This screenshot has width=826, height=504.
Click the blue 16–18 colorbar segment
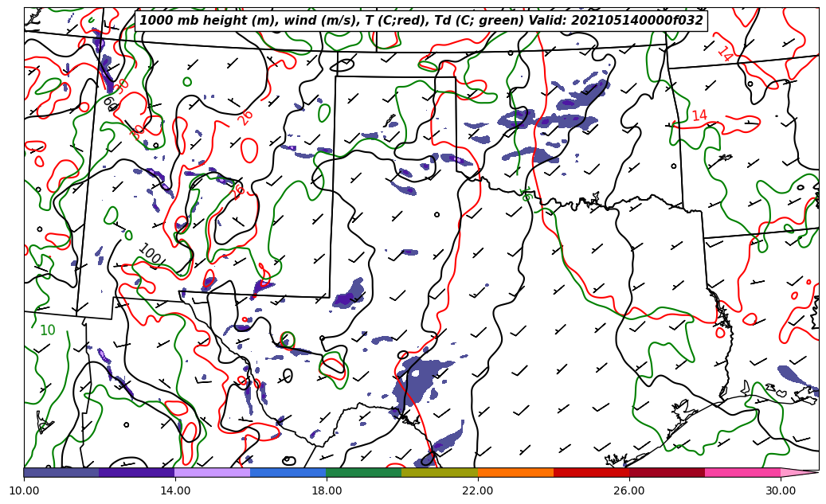pos(288,472)
